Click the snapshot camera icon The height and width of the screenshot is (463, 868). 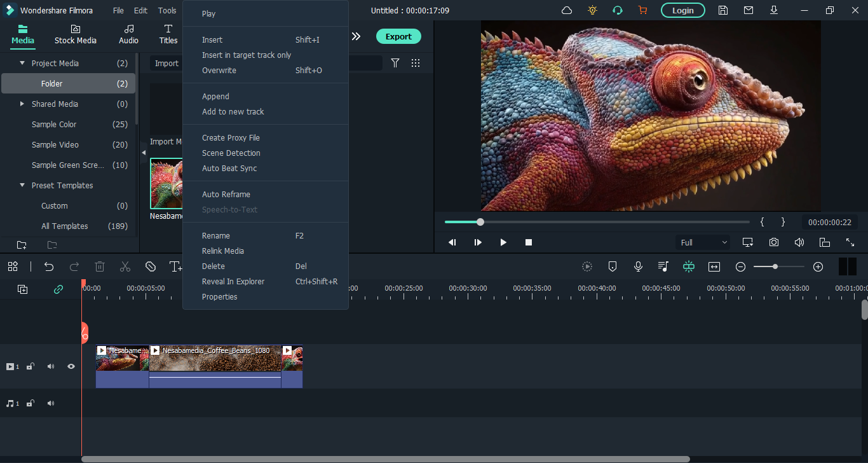pyautogui.click(x=773, y=242)
